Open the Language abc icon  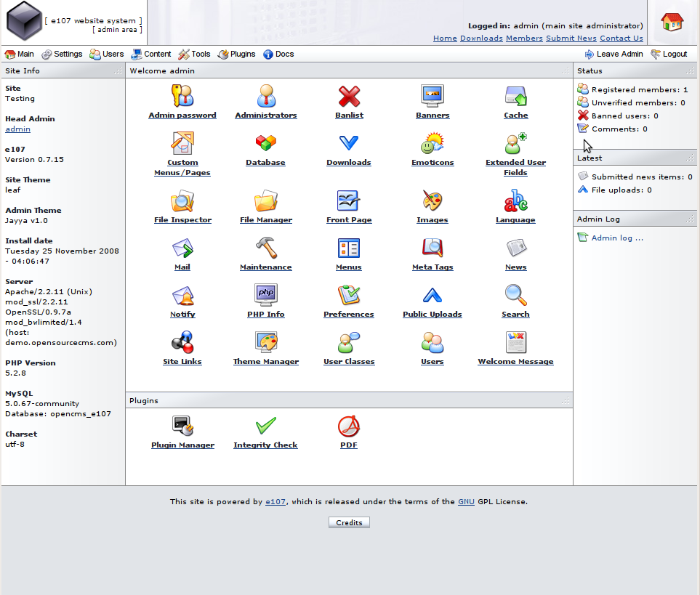515,201
